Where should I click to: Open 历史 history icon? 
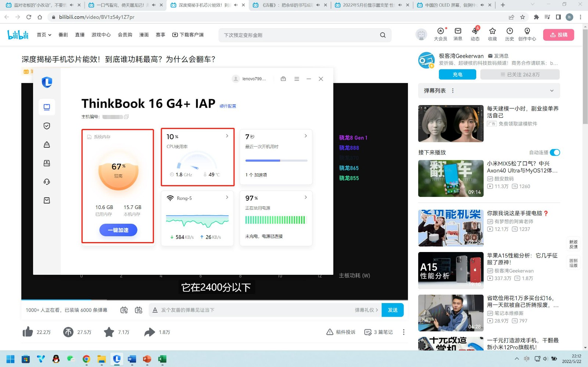(510, 34)
